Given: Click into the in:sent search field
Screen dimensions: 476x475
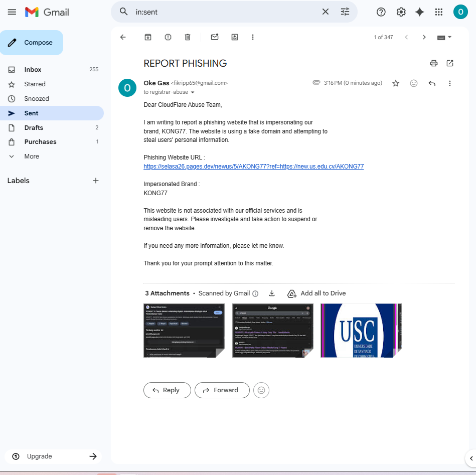Looking at the screenshot, I should (x=225, y=12).
